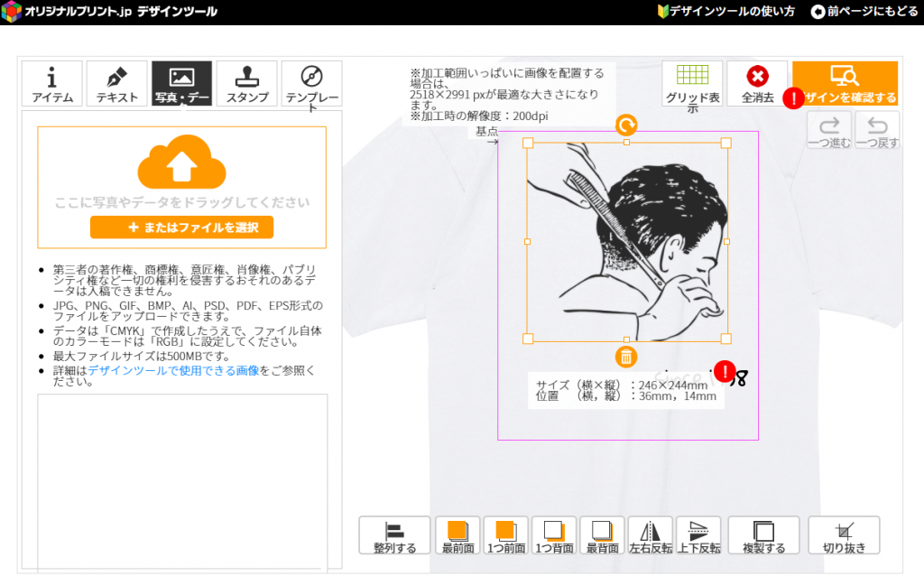Click 切り抜き crop button
This screenshot has height=576, width=924.
click(845, 536)
